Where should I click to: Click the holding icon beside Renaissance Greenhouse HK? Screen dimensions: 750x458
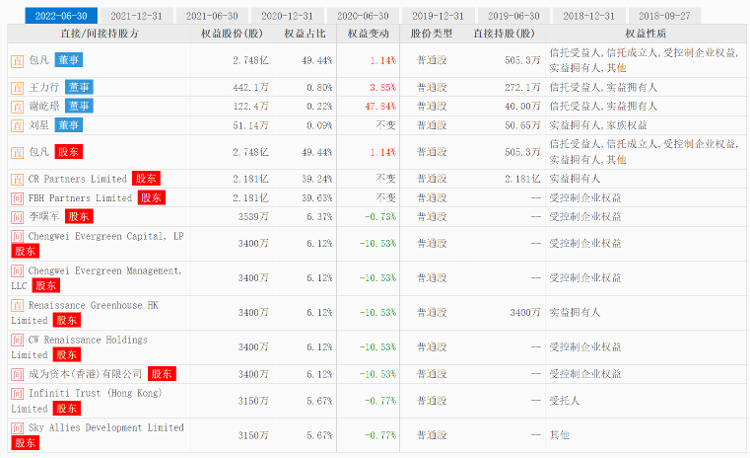(x=17, y=305)
